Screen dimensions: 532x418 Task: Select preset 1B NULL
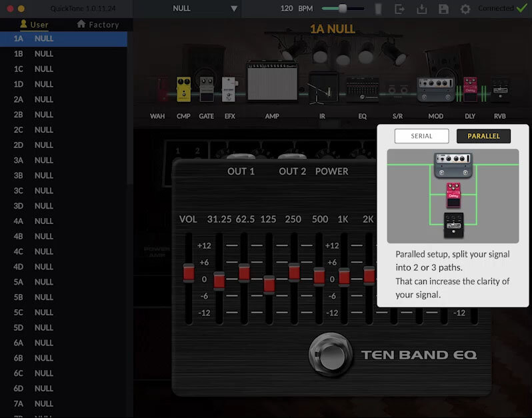click(63, 54)
